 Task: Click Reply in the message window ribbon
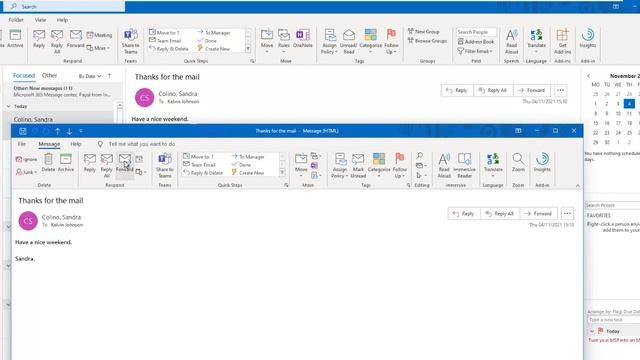click(x=89, y=162)
